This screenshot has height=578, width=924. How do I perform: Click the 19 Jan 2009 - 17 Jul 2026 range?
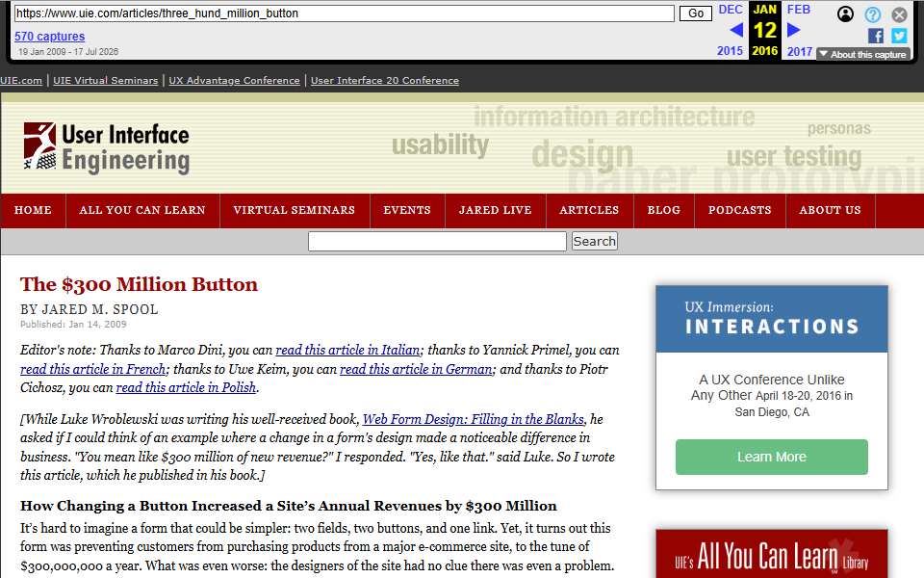67,52
